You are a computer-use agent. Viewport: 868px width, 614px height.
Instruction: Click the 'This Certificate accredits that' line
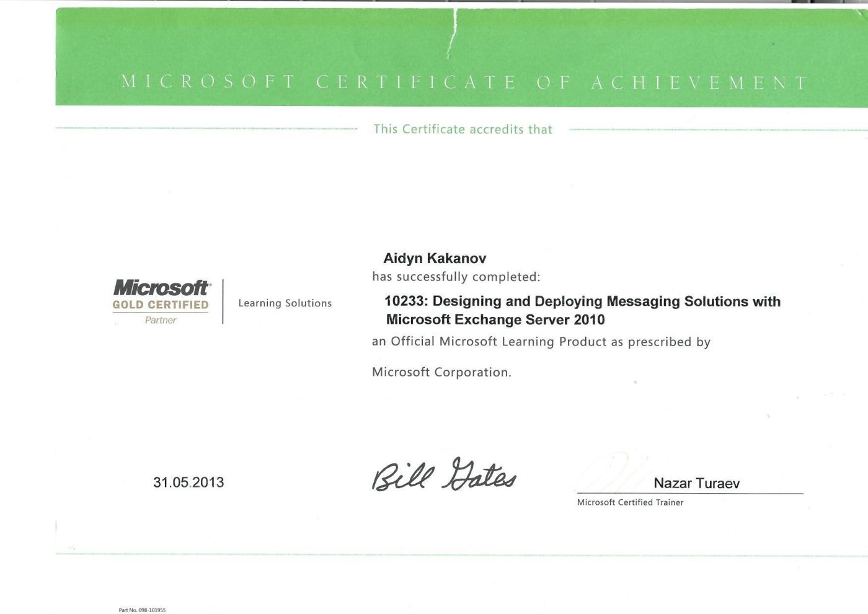(463, 129)
